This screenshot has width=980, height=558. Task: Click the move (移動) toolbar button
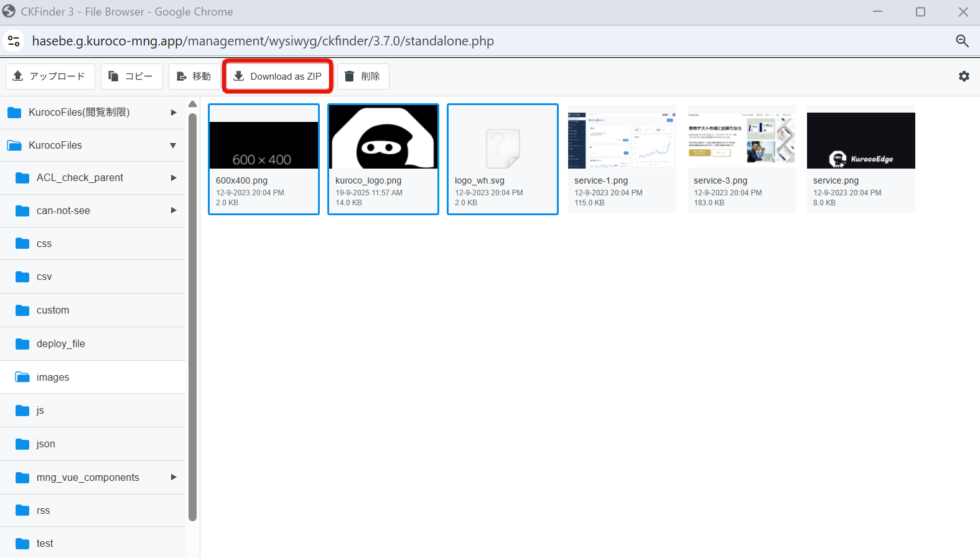point(195,77)
